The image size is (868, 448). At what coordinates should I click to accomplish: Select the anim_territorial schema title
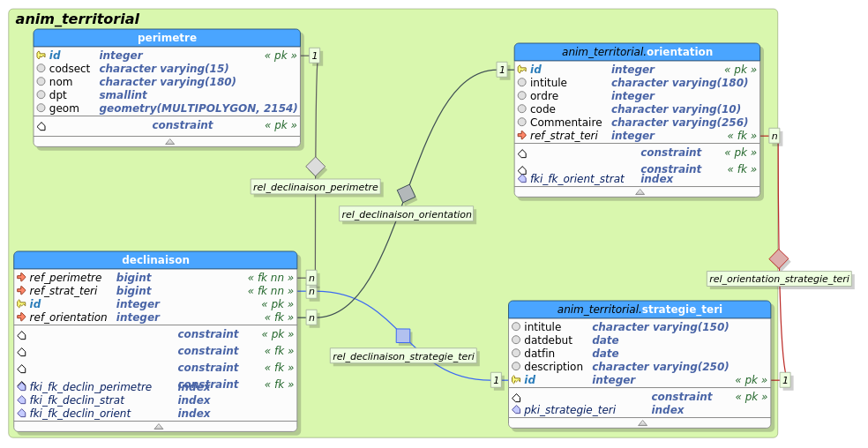click(78, 19)
